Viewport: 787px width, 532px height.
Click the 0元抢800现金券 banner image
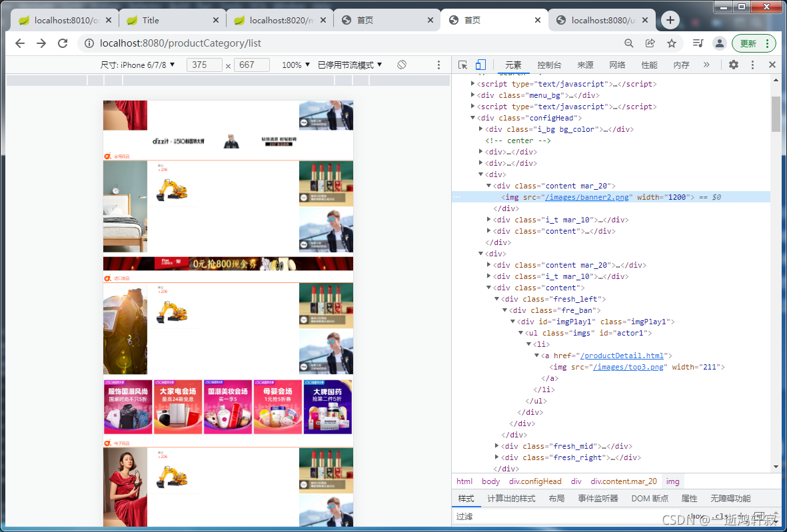[x=229, y=264]
